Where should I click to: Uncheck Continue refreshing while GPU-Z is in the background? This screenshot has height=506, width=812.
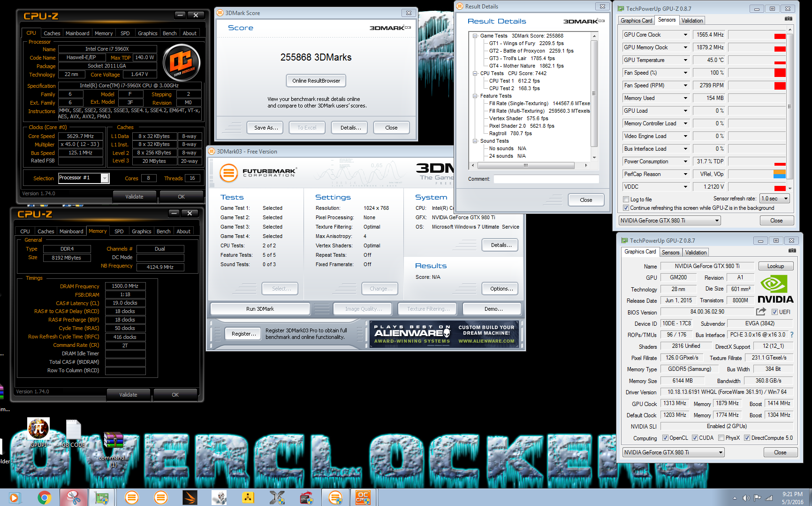tap(626, 208)
